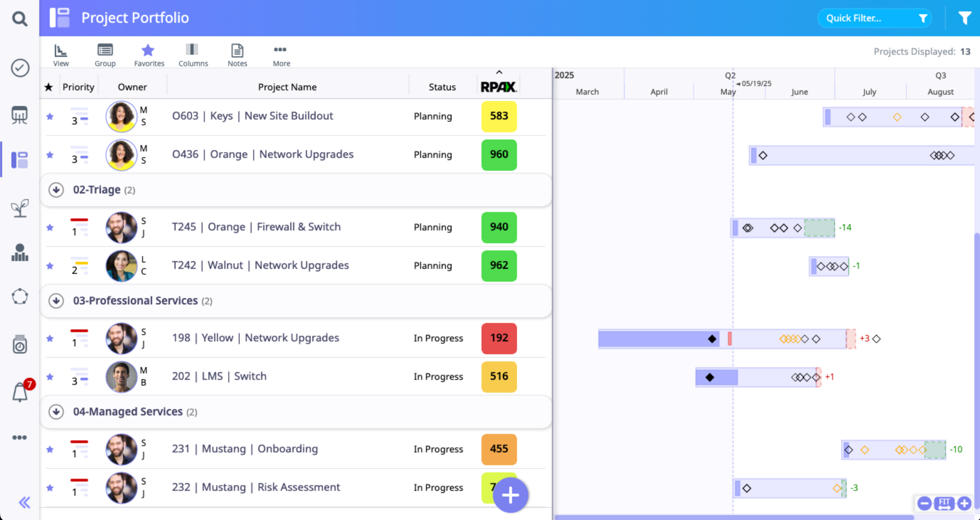Click the round plus add button
The width and height of the screenshot is (980, 520).
click(510, 495)
